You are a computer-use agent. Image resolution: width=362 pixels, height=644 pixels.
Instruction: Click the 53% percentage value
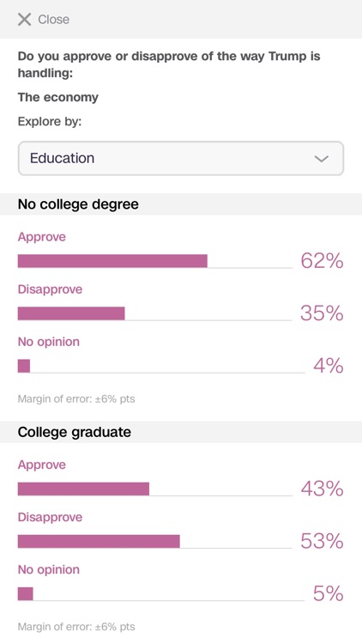322,541
